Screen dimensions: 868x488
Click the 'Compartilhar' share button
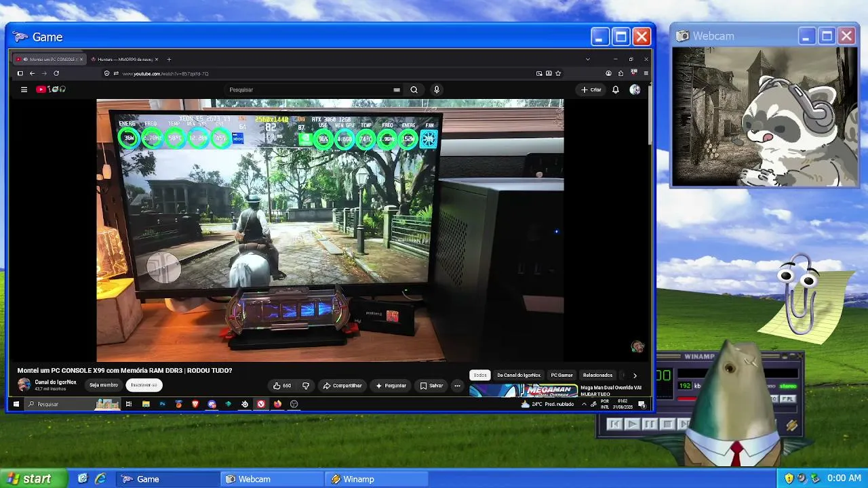(x=342, y=386)
